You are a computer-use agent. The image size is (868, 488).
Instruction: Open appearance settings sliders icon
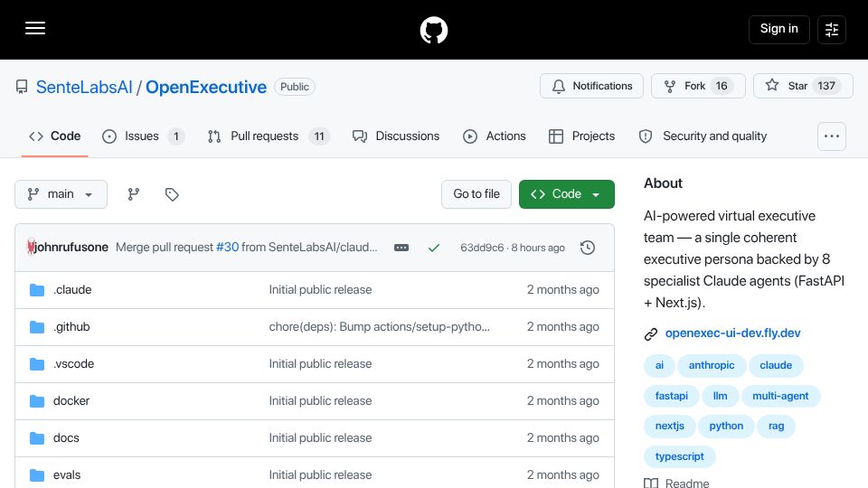[832, 30]
